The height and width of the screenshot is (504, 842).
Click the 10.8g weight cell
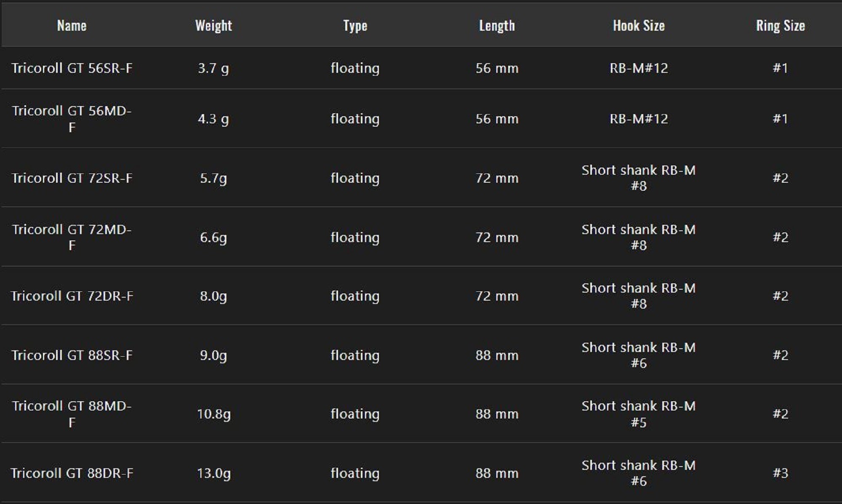click(213, 414)
